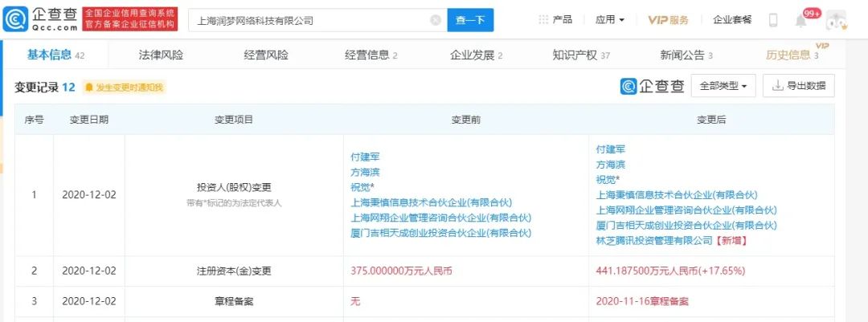This screenshot has width=868, height=322.
Task: Open 方海滨 in the 变更后 column
Action: (611, 165)
